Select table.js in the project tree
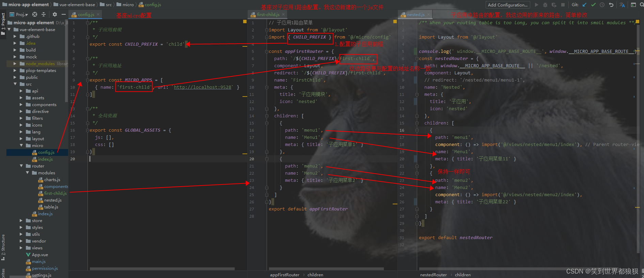Image resolution: width=644 pixels, height=278 pixels. coord(48,207)
